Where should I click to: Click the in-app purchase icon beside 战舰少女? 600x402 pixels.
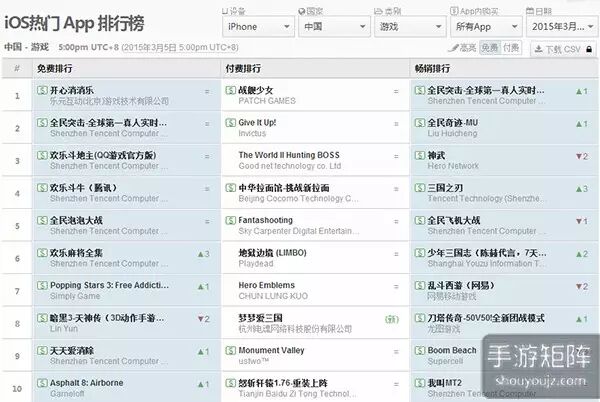(231, 90)
